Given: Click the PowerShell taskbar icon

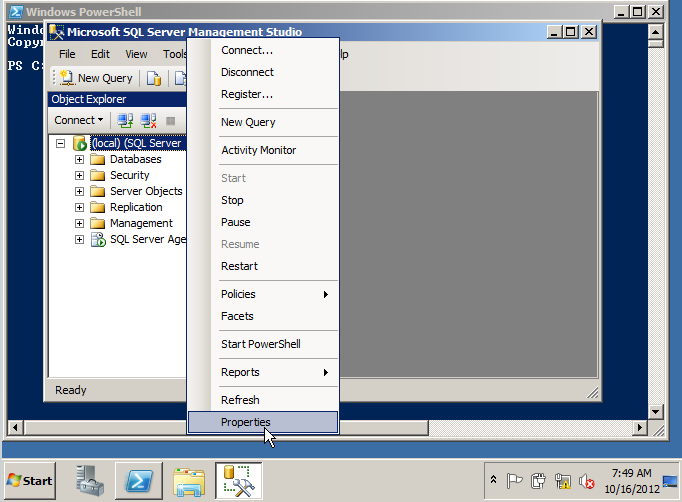Looking at the screenshot, I should tap(138, 481).
